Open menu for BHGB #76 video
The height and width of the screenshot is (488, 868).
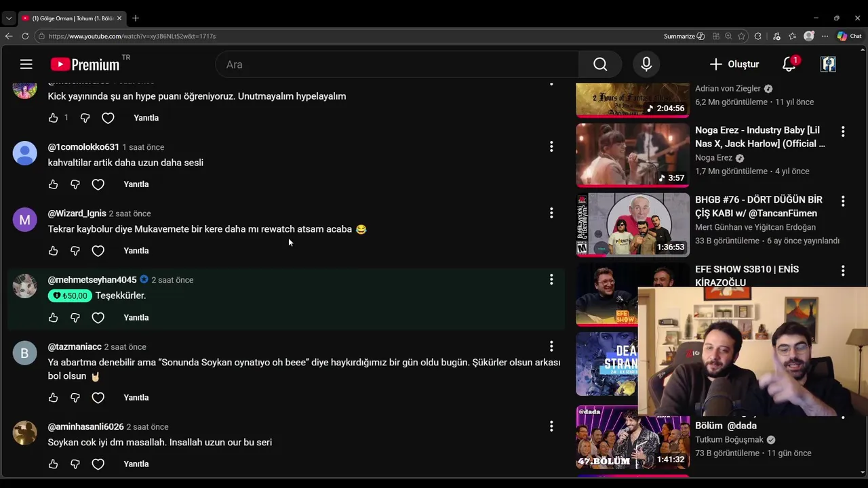pos(843,201)
